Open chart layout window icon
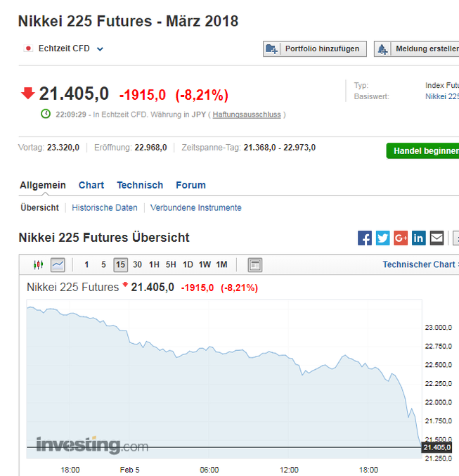The image size is (459, 476). point(255,265)
